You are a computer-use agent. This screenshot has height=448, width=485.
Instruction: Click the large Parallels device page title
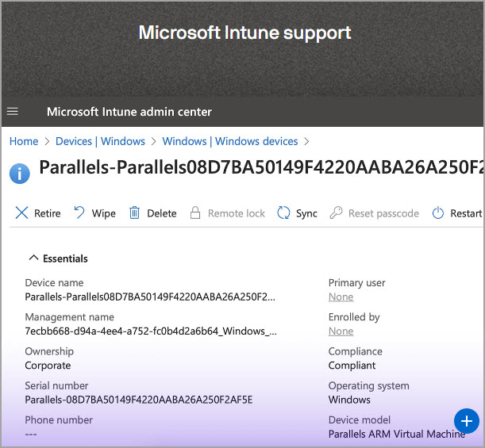point(261,167)
